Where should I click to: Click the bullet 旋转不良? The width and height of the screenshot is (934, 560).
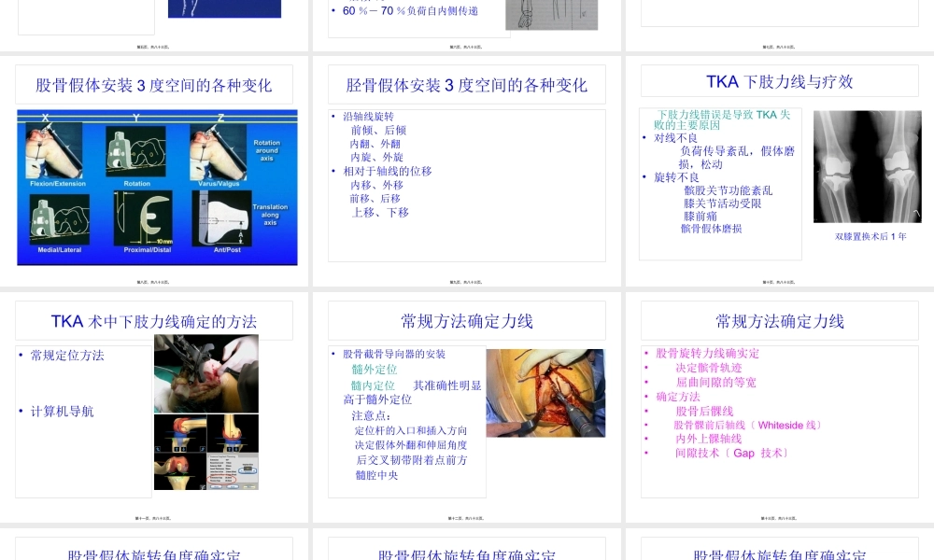[x=676, y=177]
